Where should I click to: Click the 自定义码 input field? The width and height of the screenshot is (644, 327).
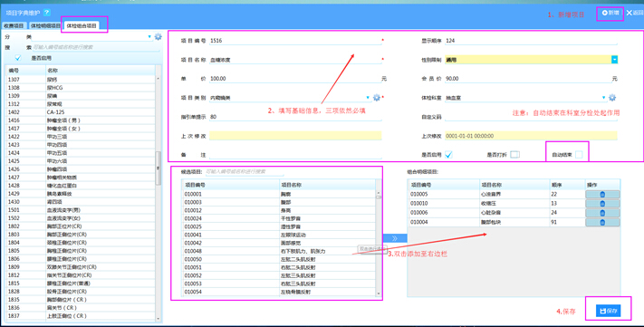pyautogui.click(x=531, y=117)
